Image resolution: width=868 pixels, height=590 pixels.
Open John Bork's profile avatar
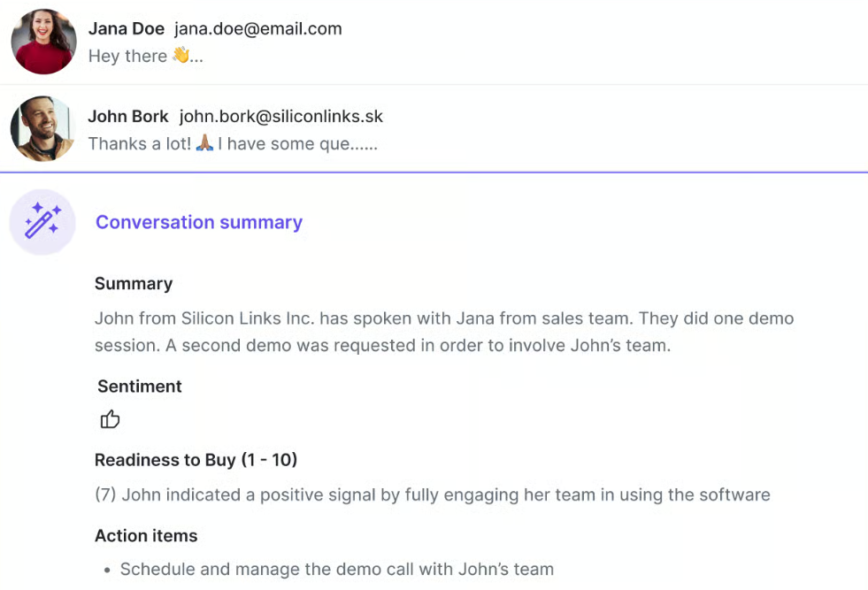click(42, 129)
